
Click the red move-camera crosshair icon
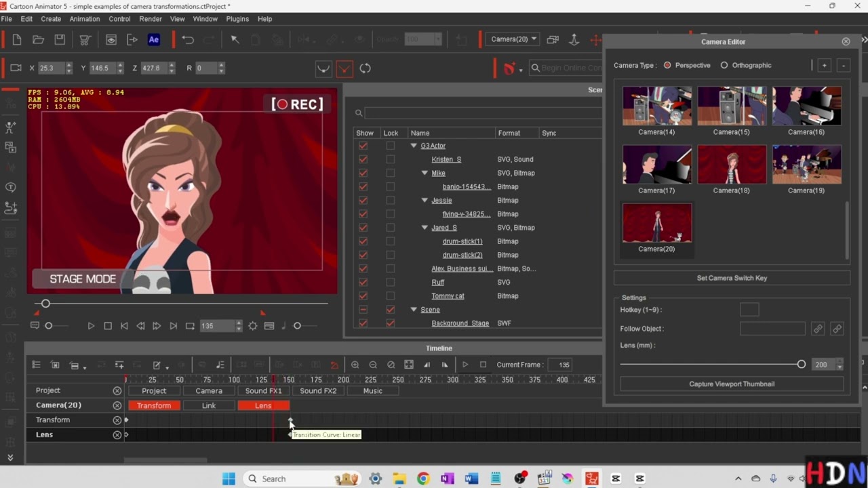click(x=595, y=40)
